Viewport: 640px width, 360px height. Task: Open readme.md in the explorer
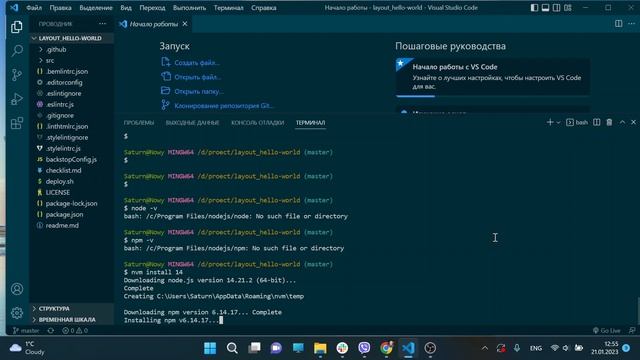coord(62,225)
